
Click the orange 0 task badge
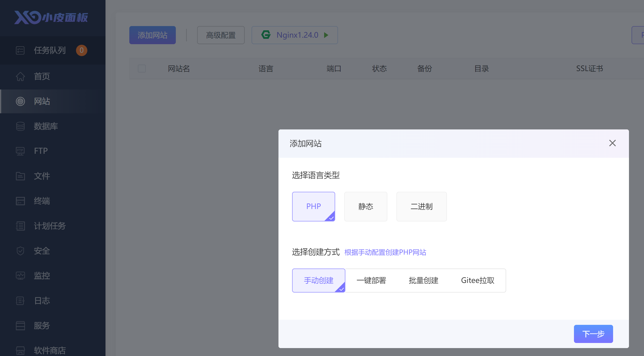(x=81, y=50)
